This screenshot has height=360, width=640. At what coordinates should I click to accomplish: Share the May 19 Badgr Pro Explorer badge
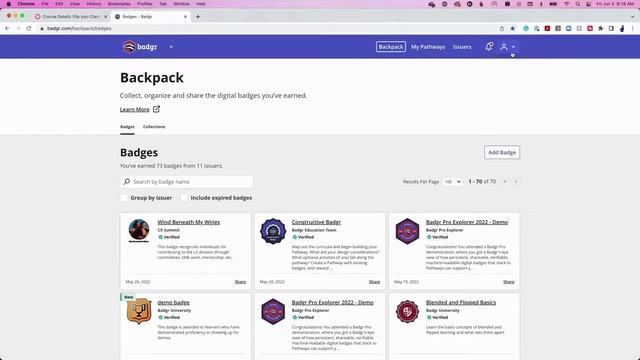(x=509, y=282)
